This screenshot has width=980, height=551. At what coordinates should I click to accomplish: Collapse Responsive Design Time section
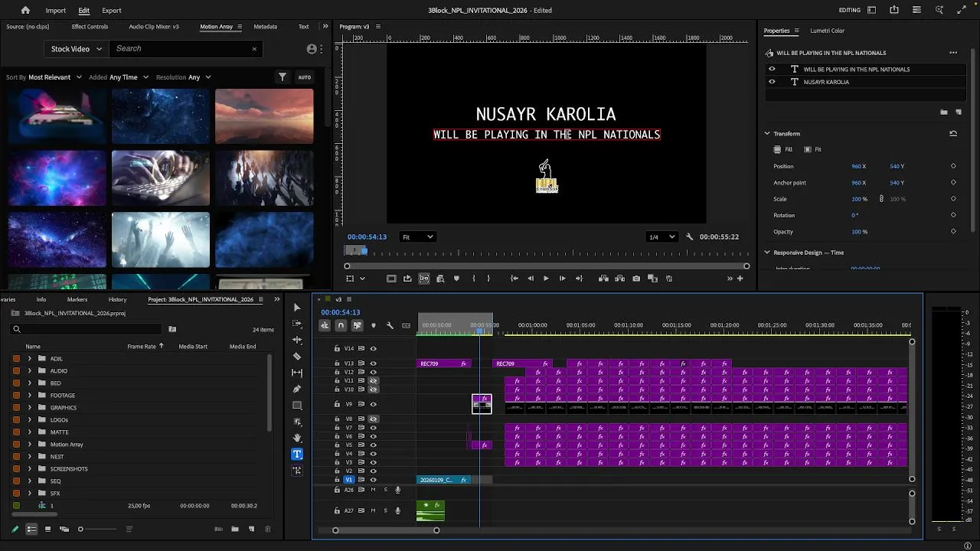(x=767, y=253)
